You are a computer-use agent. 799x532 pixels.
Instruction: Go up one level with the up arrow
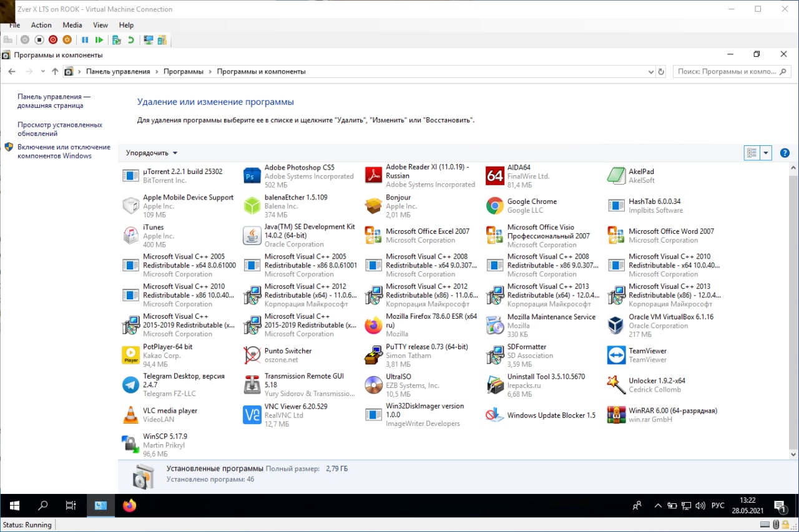tap(55, 72)
